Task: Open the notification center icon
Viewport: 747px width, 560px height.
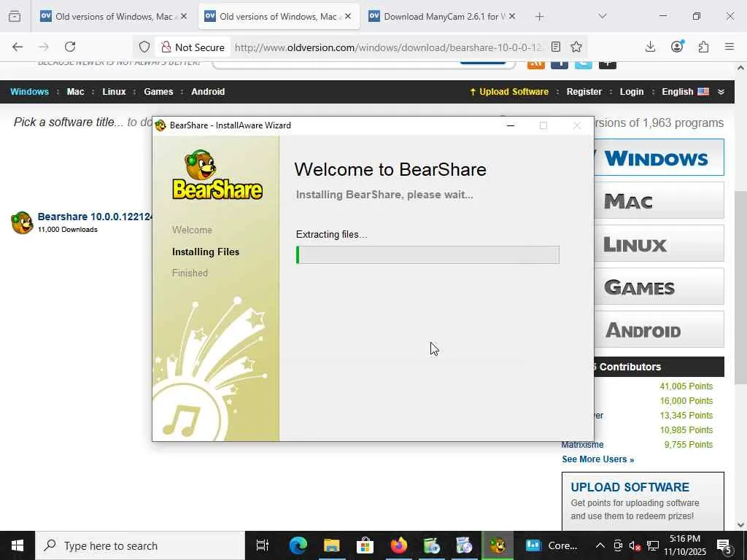Action: pyautogui.click(x=724, y=545)
